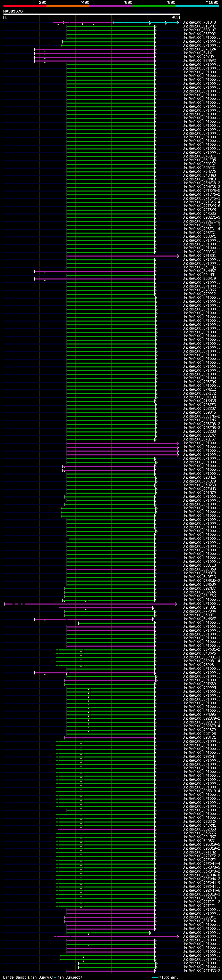This screenshot has width=222, height=980.
Task: Select hit label UniRef100_Q5SZQ6
Action: click(199, 382)
